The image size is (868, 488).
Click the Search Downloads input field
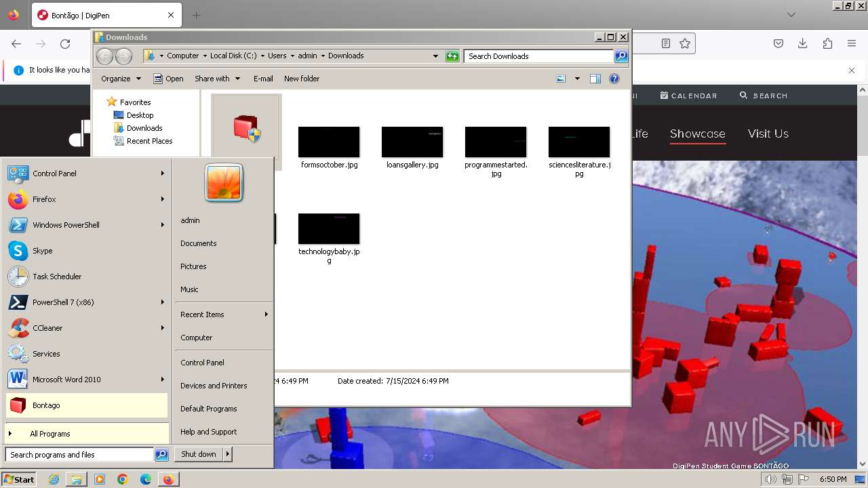coord(539,56)
